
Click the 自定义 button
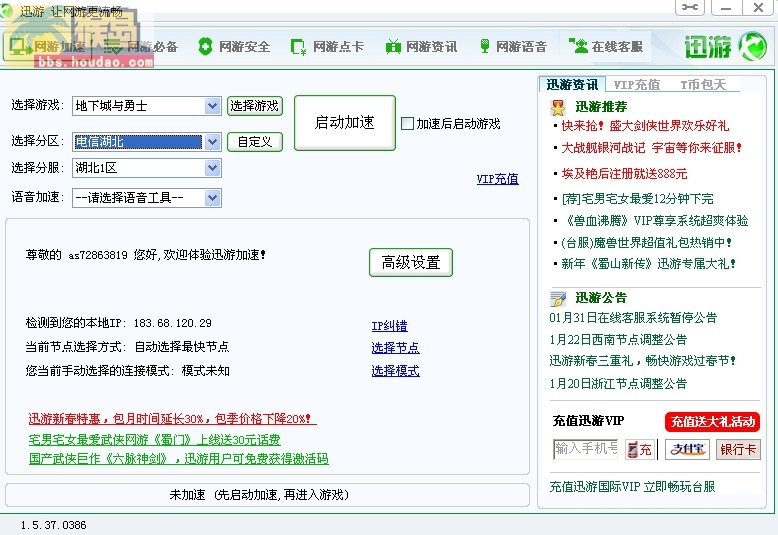[x=255, y=142]
